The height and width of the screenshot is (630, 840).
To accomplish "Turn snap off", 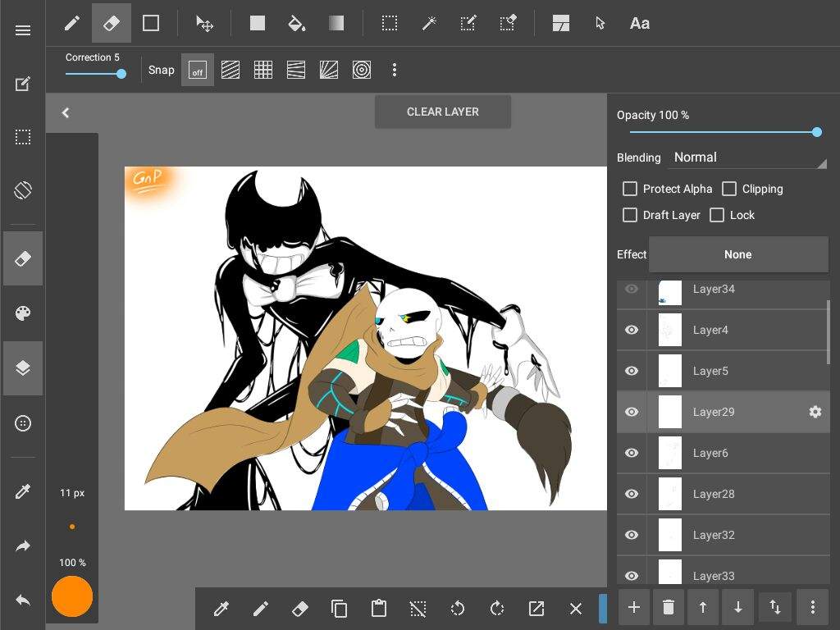I will tap(198, 71).
